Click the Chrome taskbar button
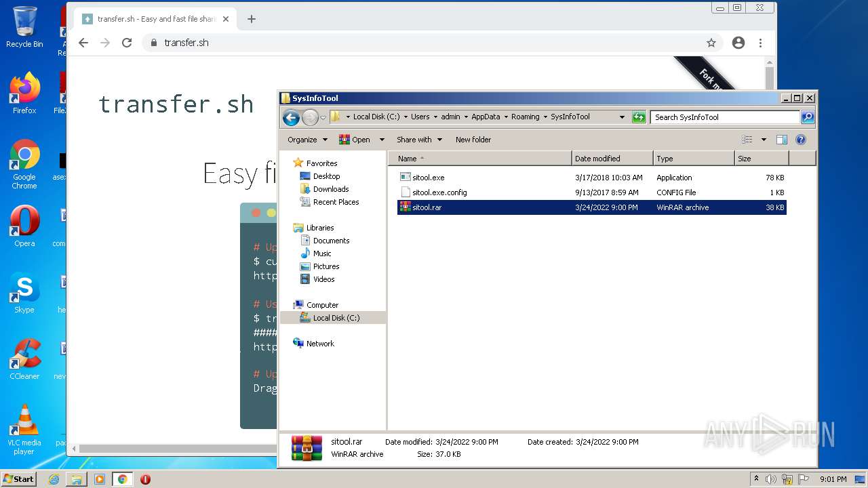 tap(122, 479)
